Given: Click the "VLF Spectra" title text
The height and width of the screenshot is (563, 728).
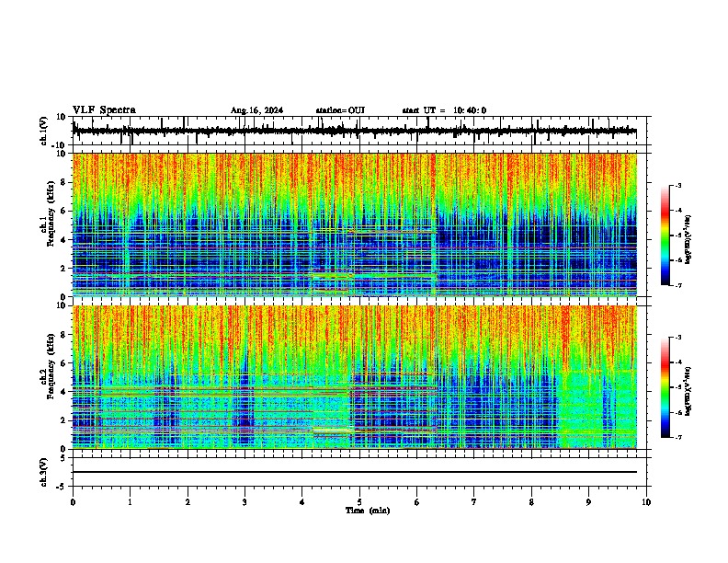Looking at the screenshot, I should (x=104, y=110).
